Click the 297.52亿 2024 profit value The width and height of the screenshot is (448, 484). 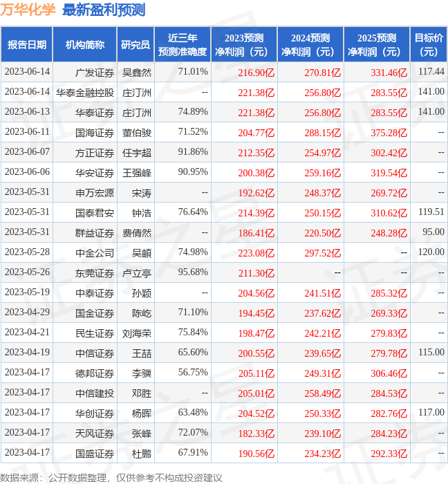point(322,253)
